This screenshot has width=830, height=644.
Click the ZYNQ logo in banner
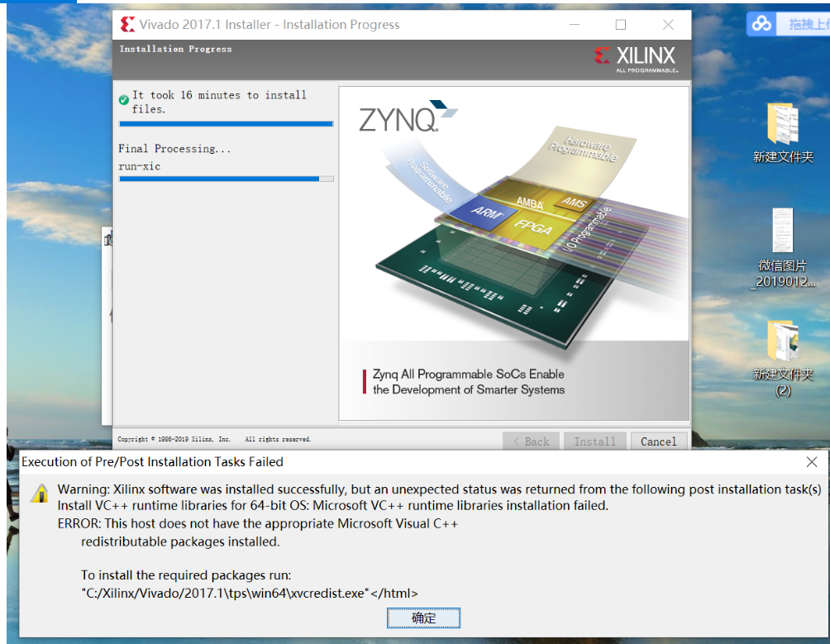[x=407, y=117]
